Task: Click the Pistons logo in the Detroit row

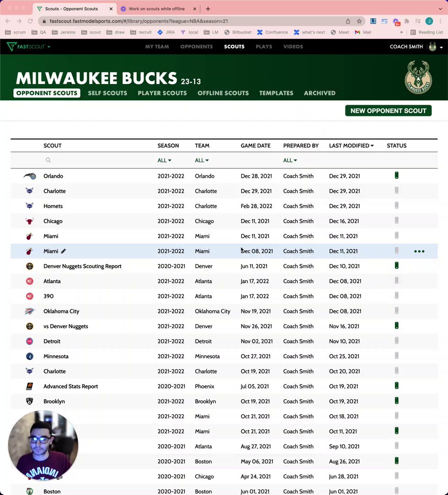Action: (x=30, y=341)
